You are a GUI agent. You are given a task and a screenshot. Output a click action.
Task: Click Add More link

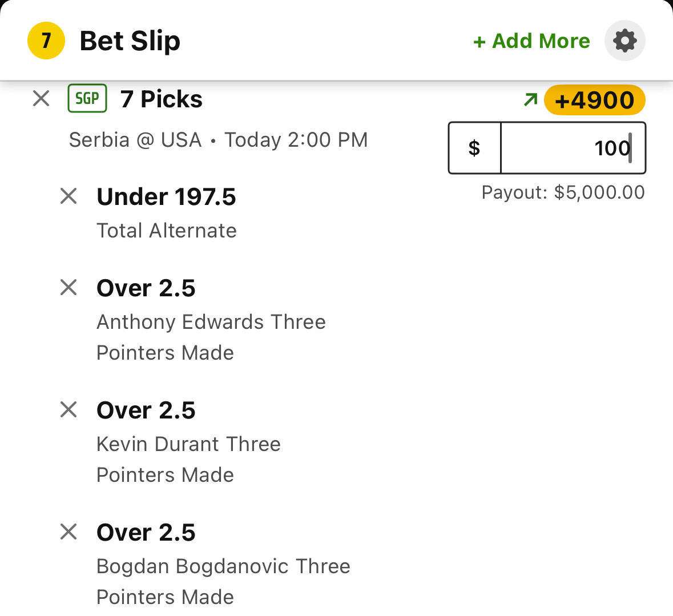[531, 41]
